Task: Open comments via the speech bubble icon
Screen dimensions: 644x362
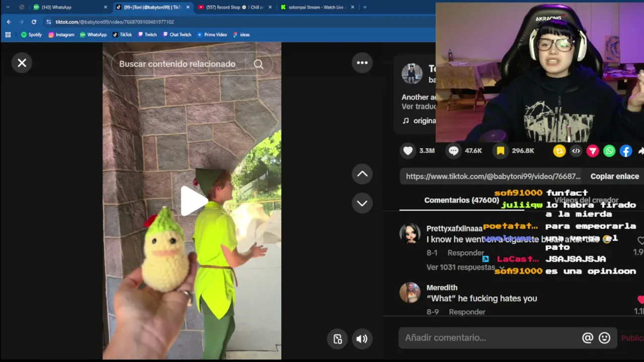Action: click(x=454, y=151)
